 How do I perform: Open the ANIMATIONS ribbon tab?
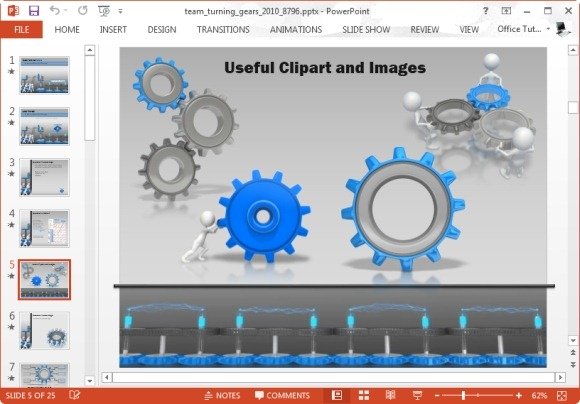point(296,30)
